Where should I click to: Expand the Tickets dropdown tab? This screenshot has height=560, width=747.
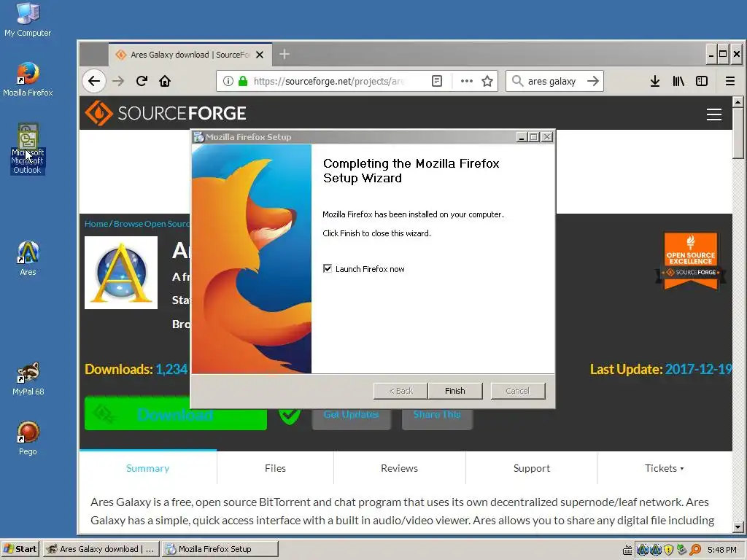[x=664, y=468]
